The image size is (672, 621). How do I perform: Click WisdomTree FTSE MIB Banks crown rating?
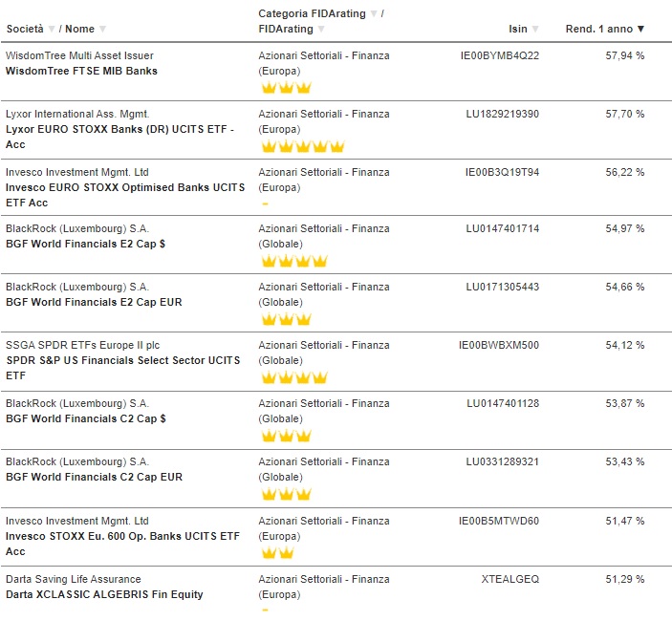(286, 88)
